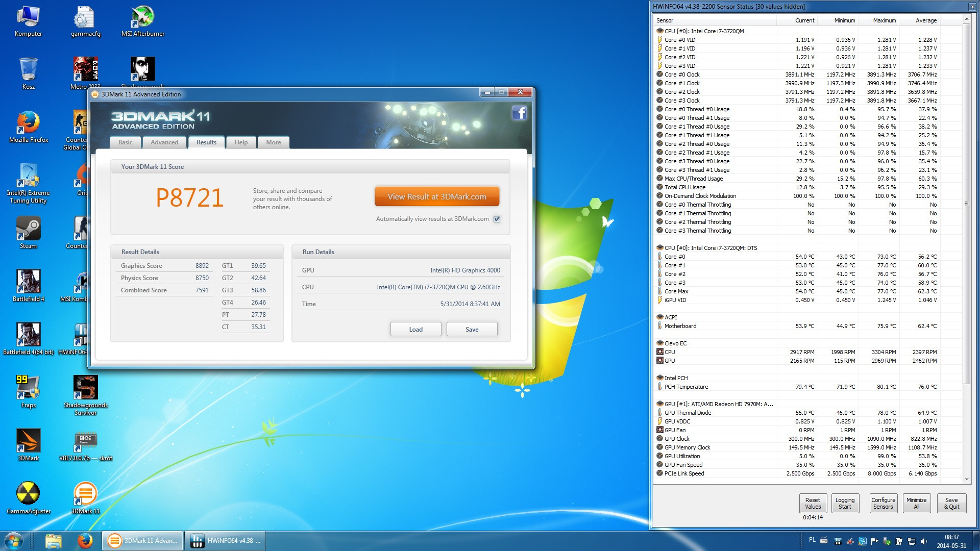Switch to the Advanced tab
Viewport: 980px width, 551px height.
coord(164,142)
